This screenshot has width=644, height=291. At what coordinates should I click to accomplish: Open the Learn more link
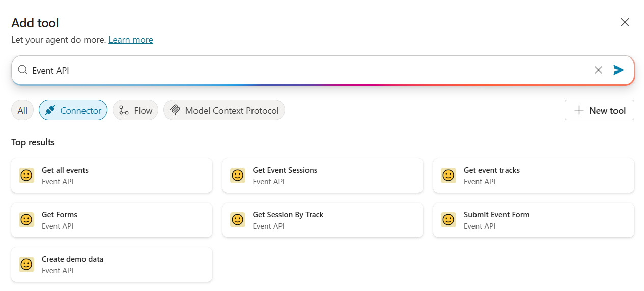(130, 40)
